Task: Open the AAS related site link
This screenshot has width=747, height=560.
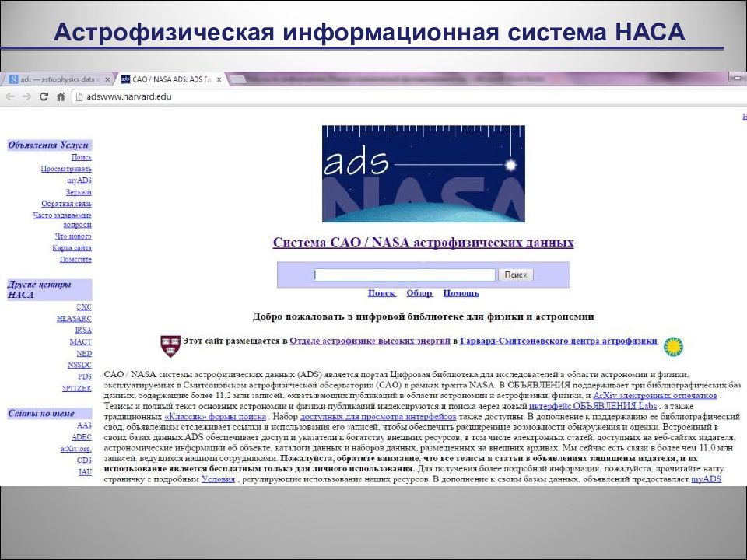Action: [x=84, y=425]
